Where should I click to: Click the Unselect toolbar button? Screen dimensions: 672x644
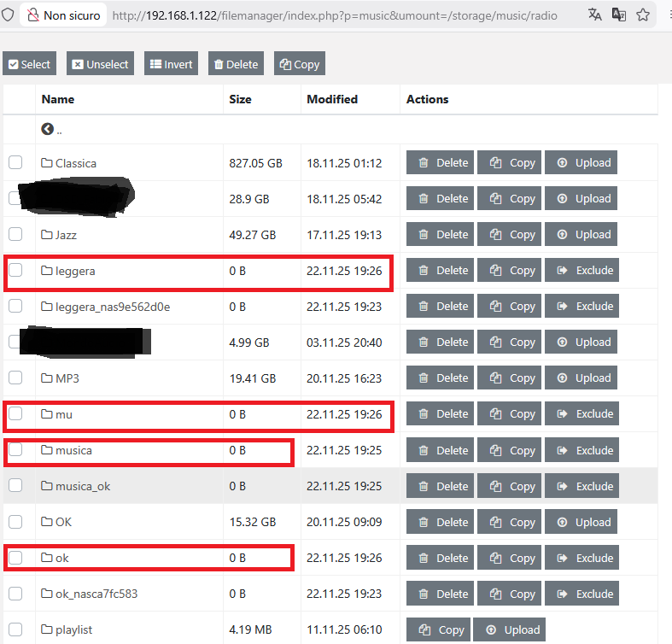tap(101, 64)
